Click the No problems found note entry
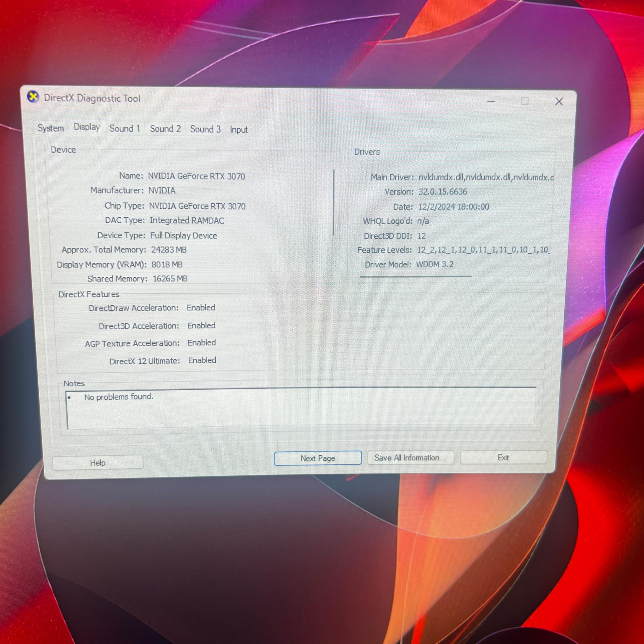The image size is (644, 644). pos(119,397)
